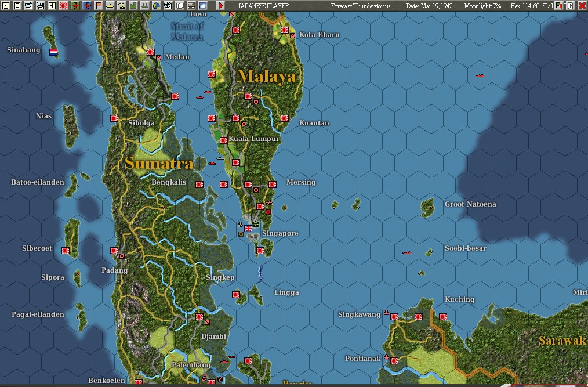The width and height of the screenshot is (588, 387).
Task: Select the blue ship unit south of Singapore
Action: tap(260, 273)
